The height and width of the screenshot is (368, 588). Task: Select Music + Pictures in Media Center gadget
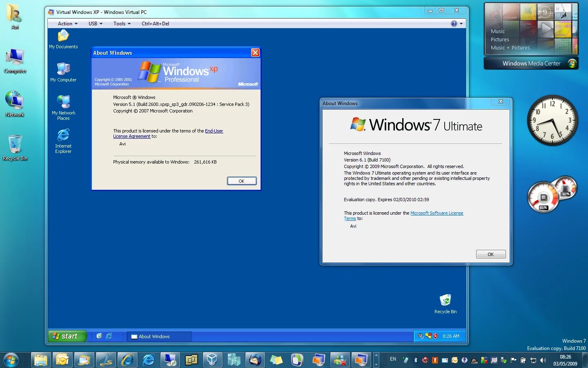(x=510, y=47)
